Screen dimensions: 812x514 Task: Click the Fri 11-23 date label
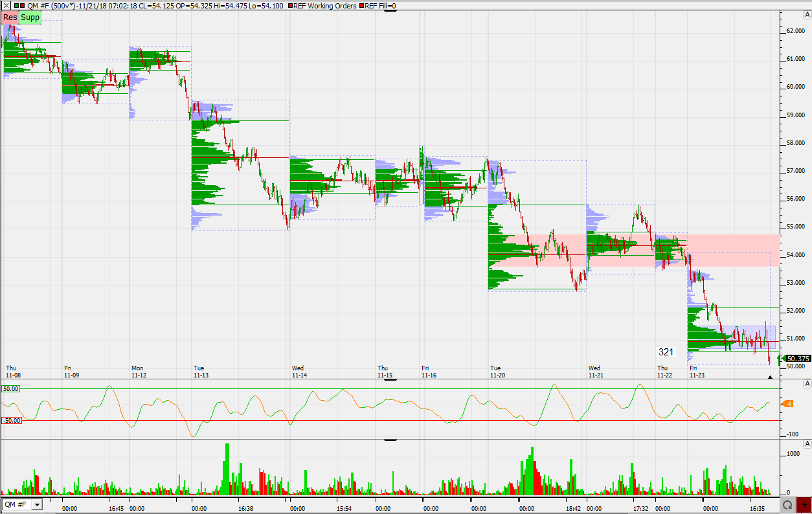pyautogui.click(x=698, y=371)
